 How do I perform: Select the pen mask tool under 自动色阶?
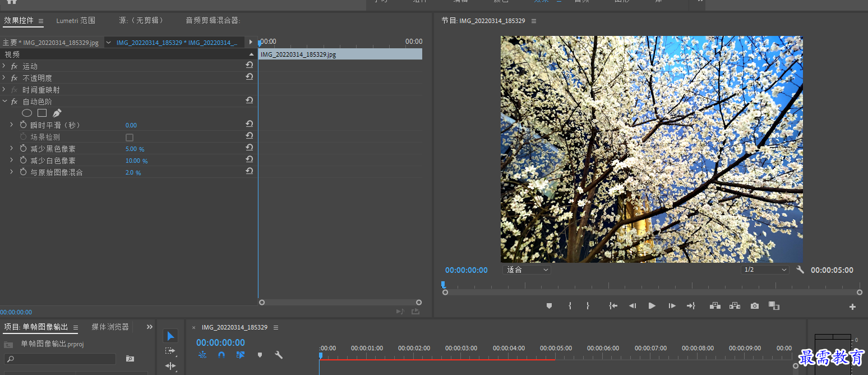tap(57, 113)
